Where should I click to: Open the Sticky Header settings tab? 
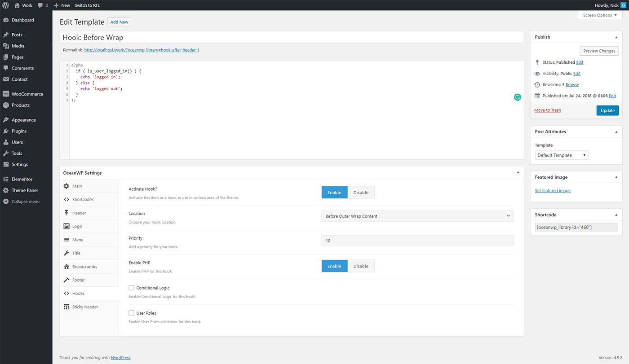(89, 307)
